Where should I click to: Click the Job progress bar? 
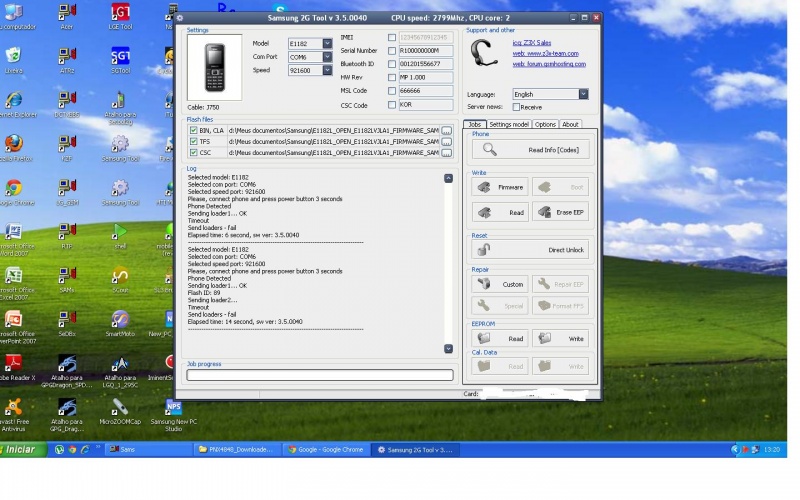click(320, 375)
